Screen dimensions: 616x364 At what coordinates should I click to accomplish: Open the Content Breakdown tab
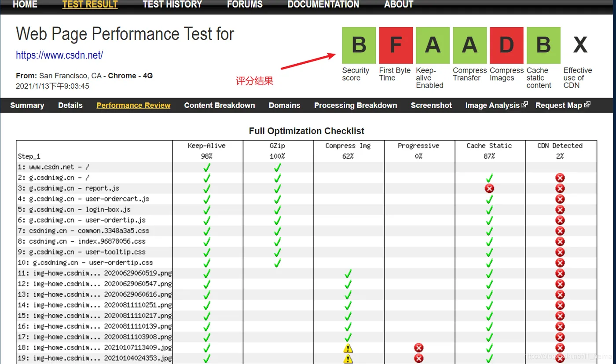[220, 106]
